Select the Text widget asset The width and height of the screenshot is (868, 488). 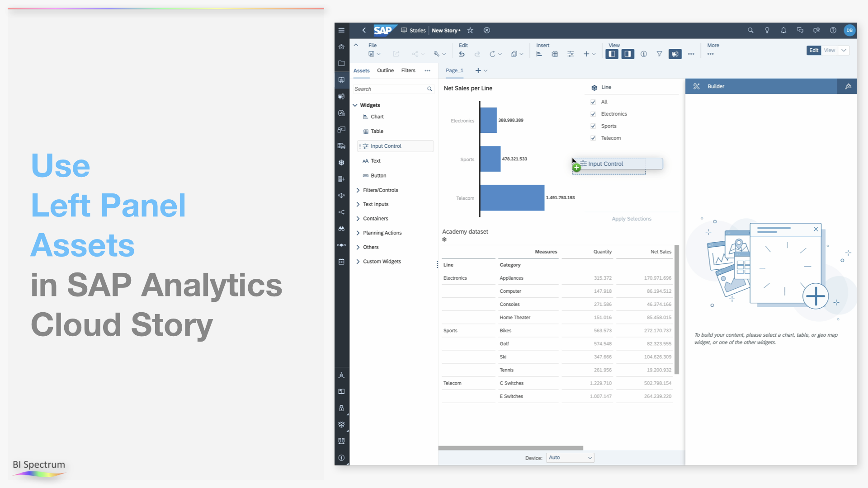pos(376,161)
